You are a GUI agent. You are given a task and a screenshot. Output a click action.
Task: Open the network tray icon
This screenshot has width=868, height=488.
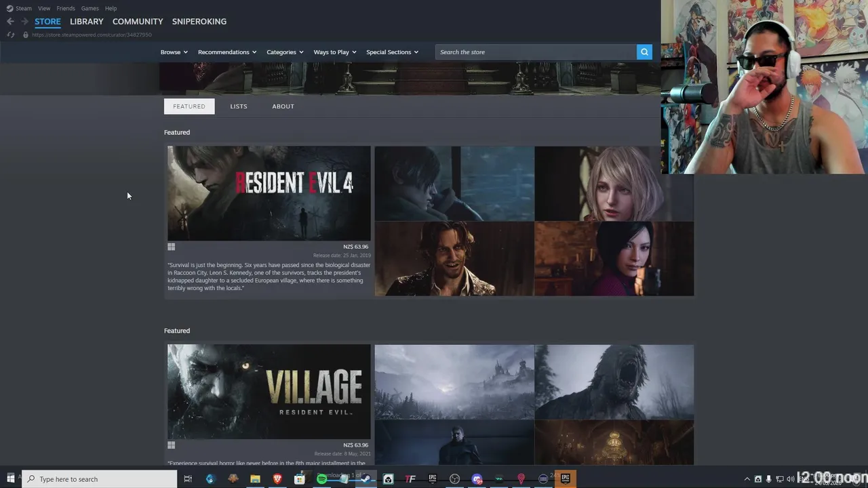tap(780, 479)
